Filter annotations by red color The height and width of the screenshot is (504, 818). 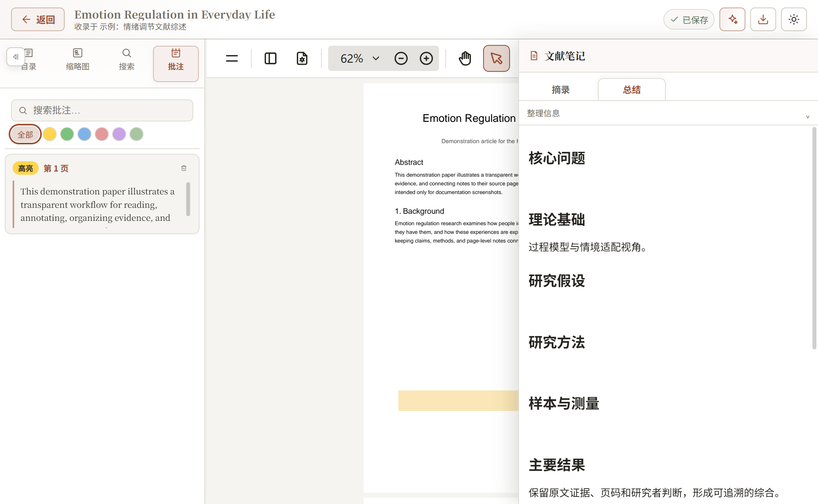point(102,134)
